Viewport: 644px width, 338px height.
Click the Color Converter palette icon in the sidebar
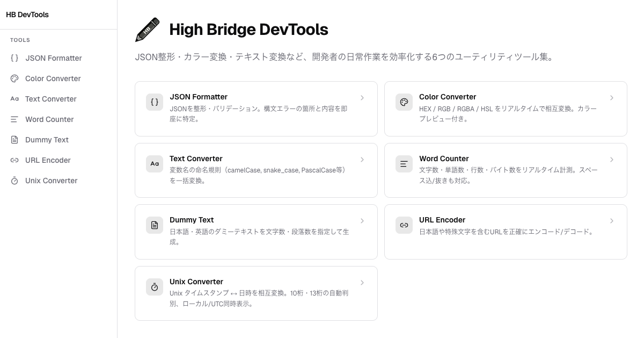click(14, 78)
